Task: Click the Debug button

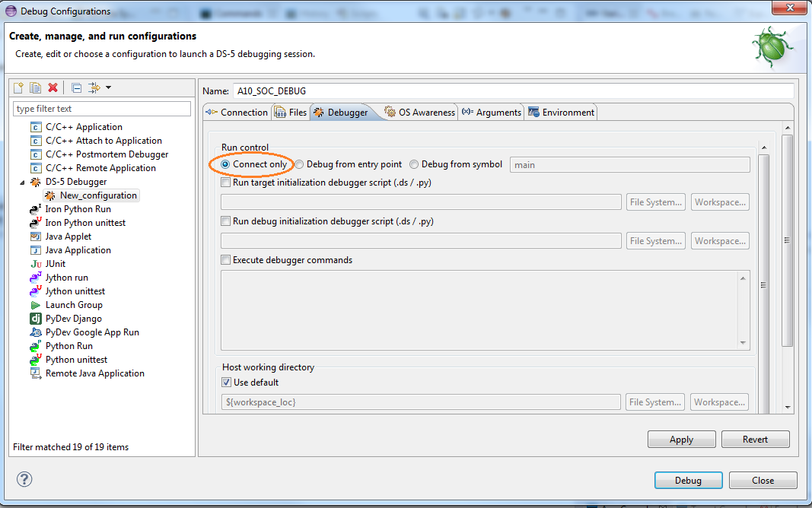Action: (x=688, y=480)
